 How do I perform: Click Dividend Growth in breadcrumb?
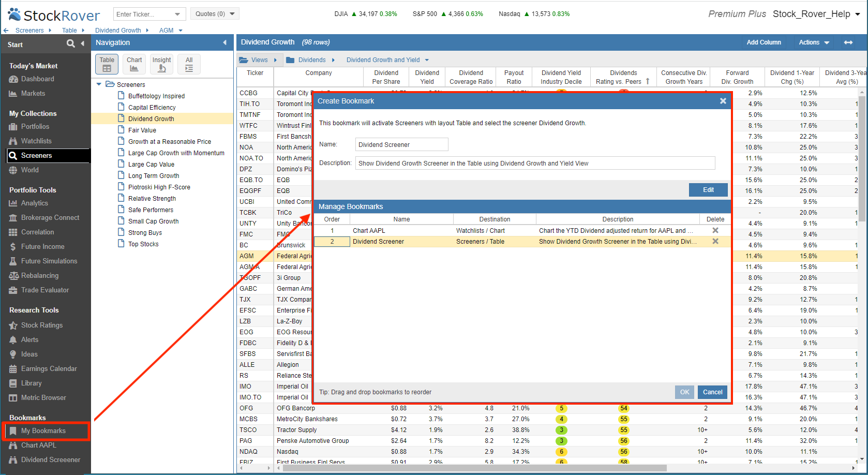tap(118, 31)
